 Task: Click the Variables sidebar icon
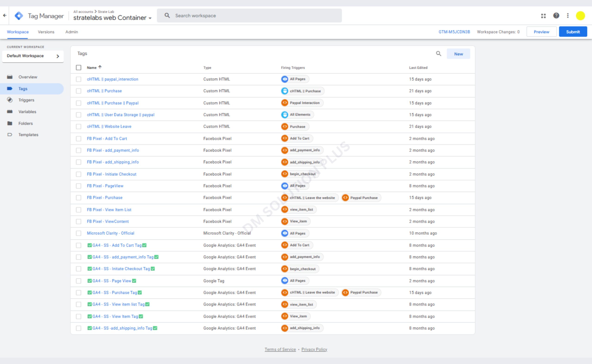pyautogui.click(x=10, y=111)
